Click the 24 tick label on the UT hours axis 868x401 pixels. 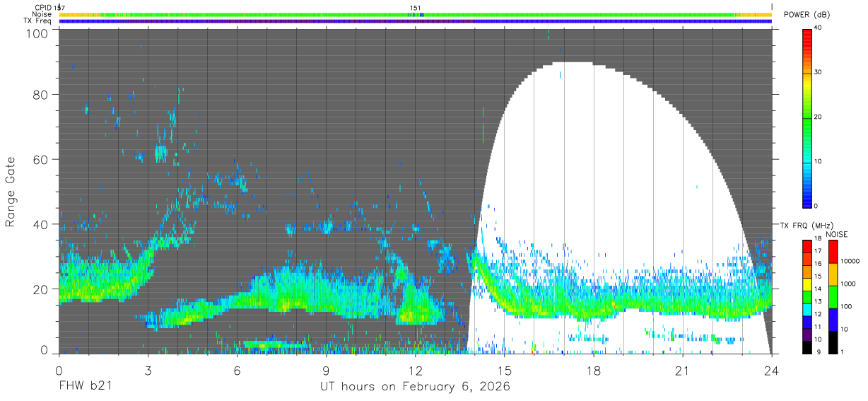point(772,371)
